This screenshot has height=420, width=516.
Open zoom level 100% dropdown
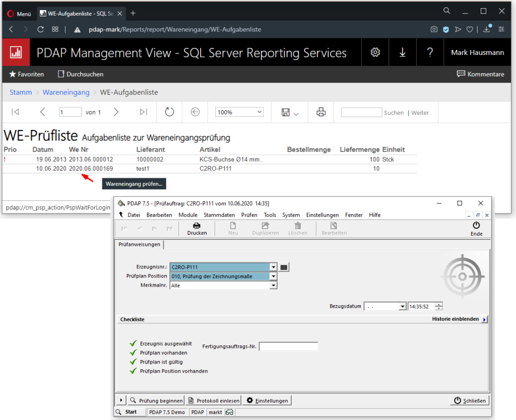pyautogui.click(x=239, y=112)
